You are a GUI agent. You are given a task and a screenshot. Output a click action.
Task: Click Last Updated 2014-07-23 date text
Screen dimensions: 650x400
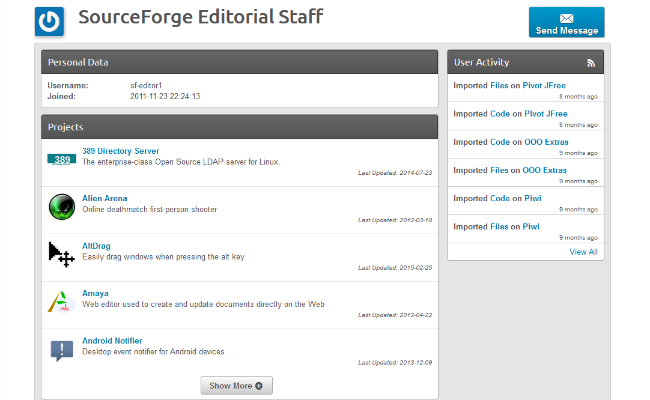point(395,173)
